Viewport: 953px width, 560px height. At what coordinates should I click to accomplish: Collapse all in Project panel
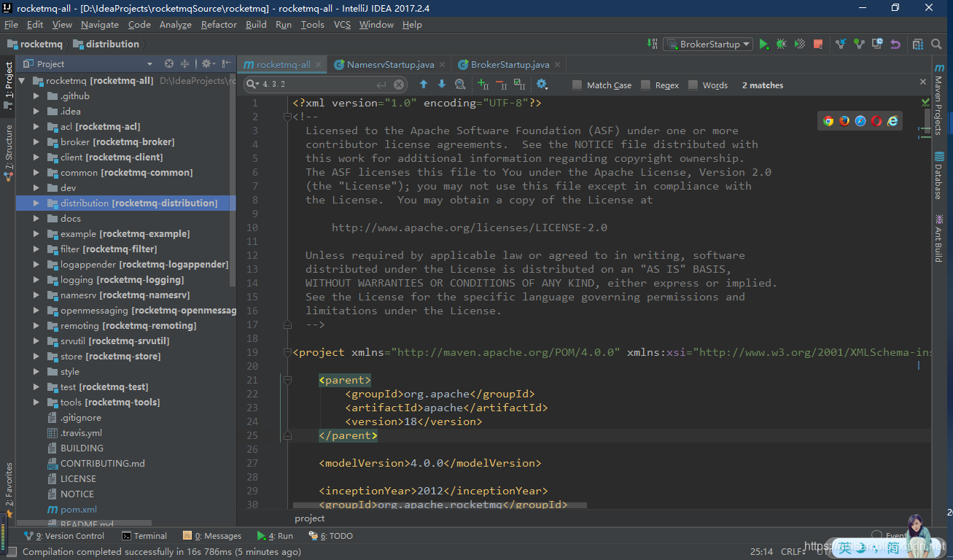click(185, 64)
